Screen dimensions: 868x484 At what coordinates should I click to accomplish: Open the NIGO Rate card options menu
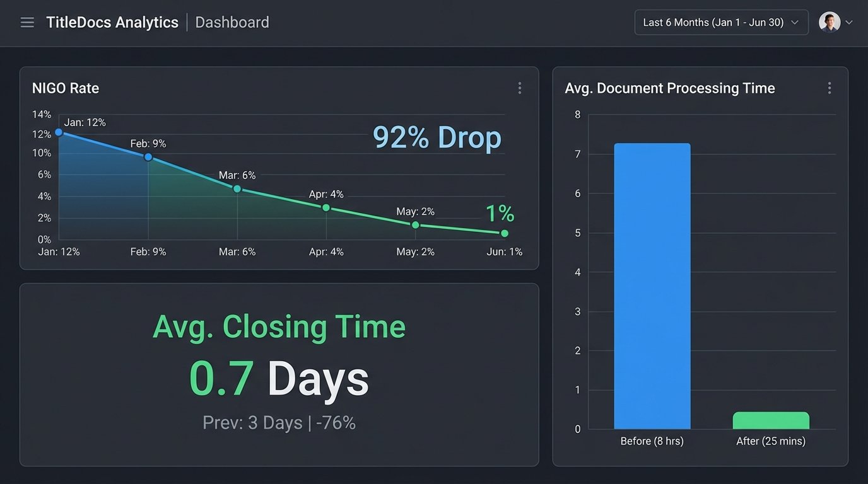point(519,88)
